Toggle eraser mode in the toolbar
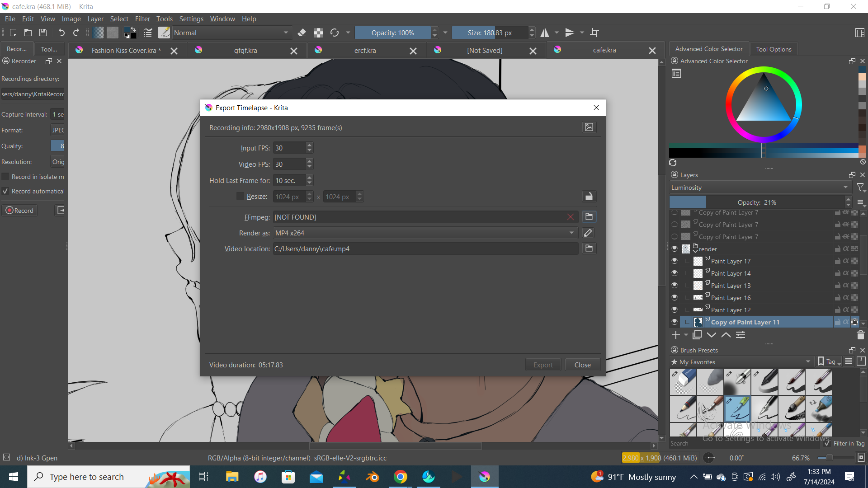 click(302, 33)
